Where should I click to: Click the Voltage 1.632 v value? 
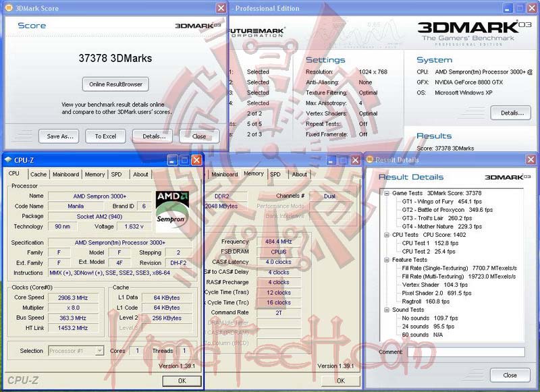tap(134, 227)
